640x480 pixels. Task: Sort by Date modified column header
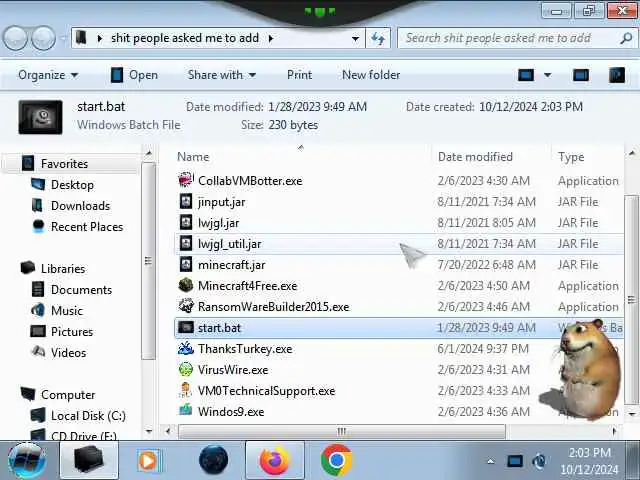490,157
